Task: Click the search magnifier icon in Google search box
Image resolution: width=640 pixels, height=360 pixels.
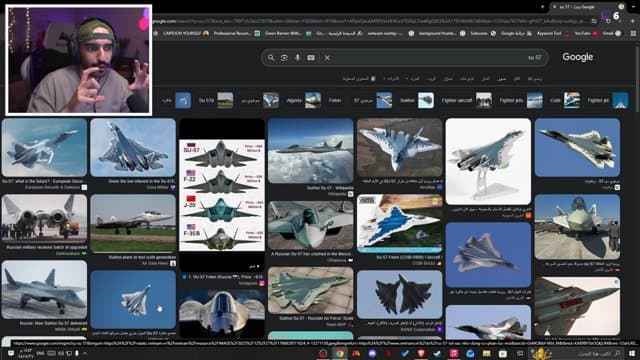Action: pos(271,58)
